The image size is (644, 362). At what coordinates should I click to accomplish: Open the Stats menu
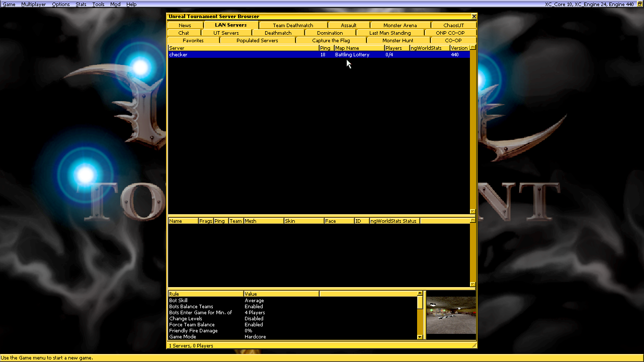pos(81,4)
